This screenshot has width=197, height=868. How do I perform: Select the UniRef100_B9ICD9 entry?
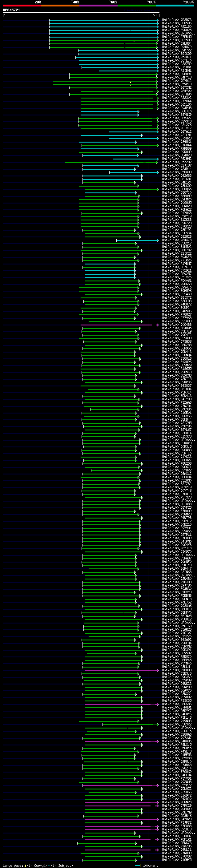(176, 54)
